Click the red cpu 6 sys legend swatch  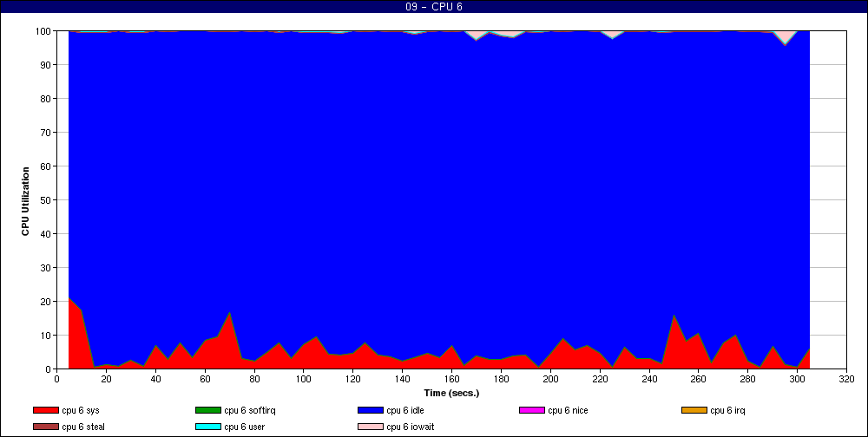(45, 410)
